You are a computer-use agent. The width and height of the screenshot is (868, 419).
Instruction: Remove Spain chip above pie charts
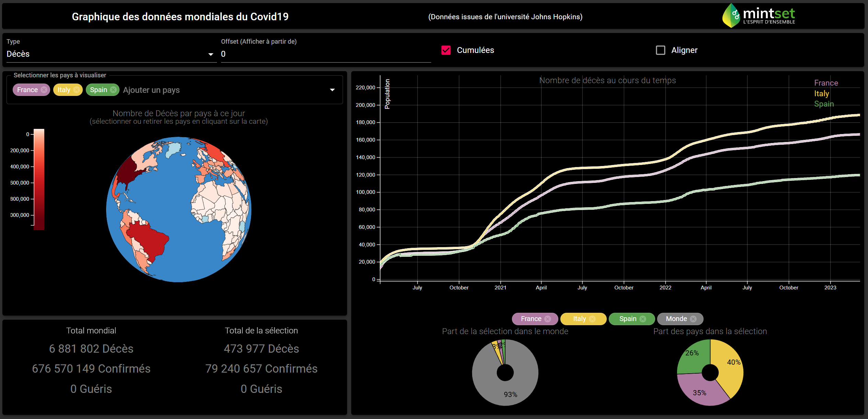643,319
